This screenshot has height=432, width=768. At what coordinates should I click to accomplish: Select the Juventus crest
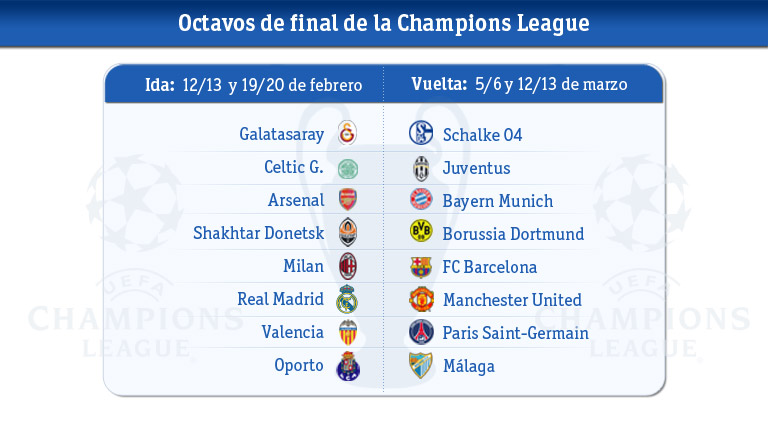420,168
